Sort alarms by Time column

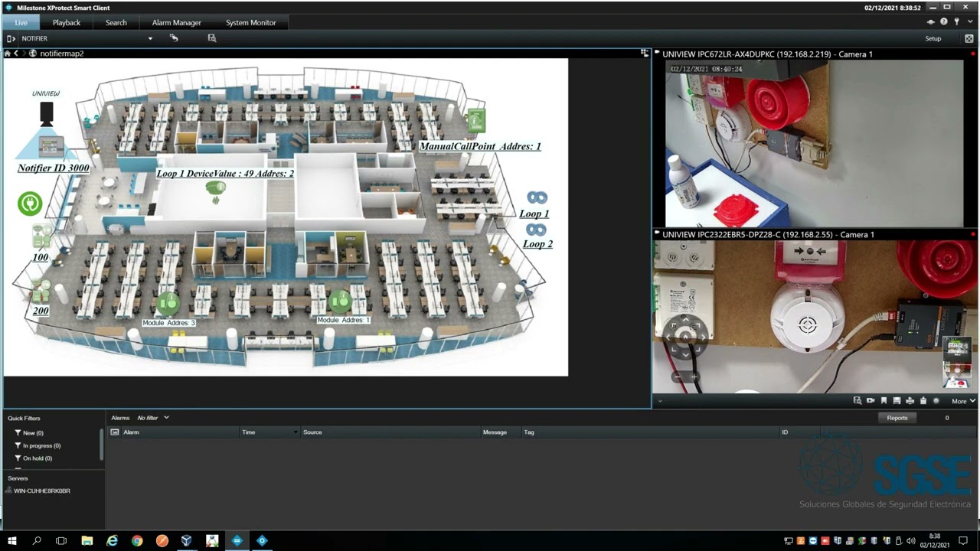pos(270,432)
